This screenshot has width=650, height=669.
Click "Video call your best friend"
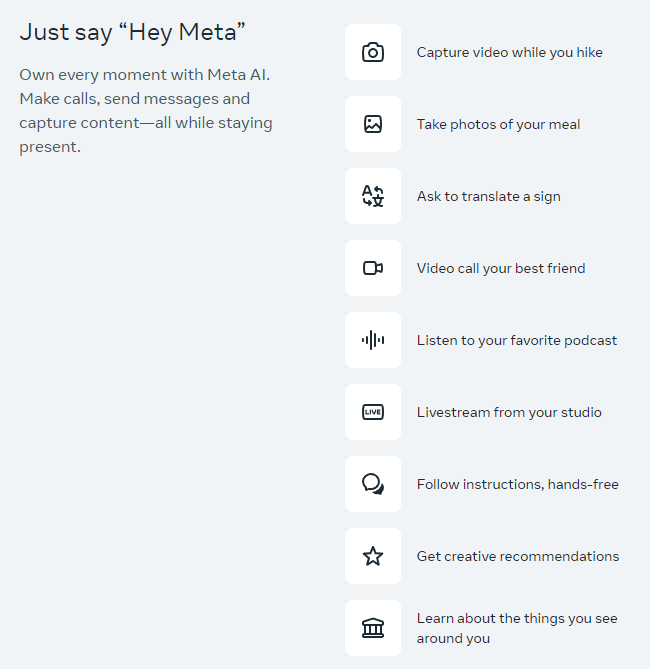(501, 268)
